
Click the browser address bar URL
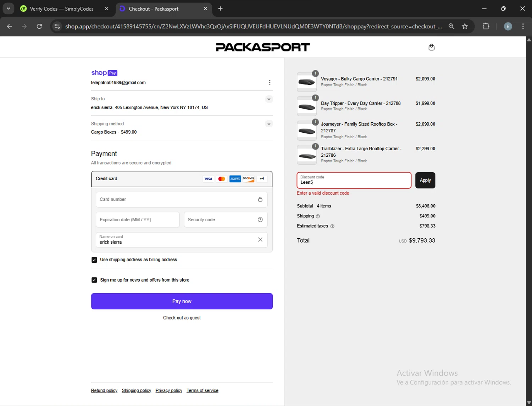coord(253,26)
